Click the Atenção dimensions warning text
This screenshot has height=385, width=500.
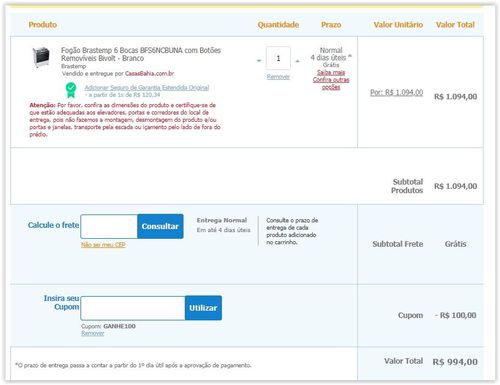click(125, 120)
